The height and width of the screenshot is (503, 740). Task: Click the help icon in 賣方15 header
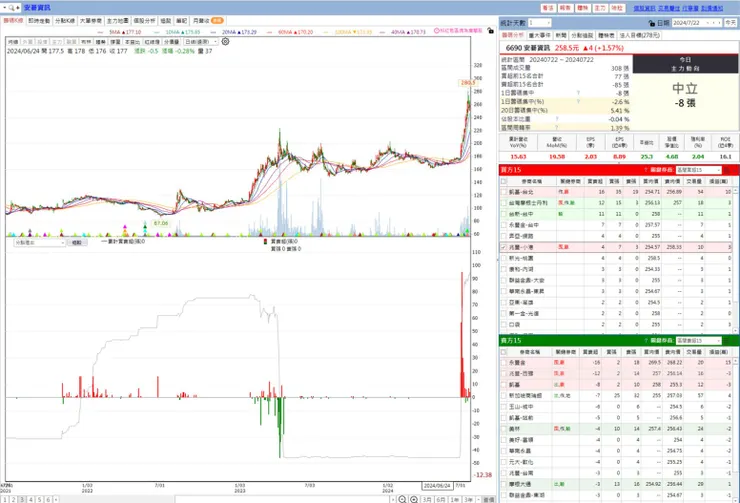(x=646, y=341)
